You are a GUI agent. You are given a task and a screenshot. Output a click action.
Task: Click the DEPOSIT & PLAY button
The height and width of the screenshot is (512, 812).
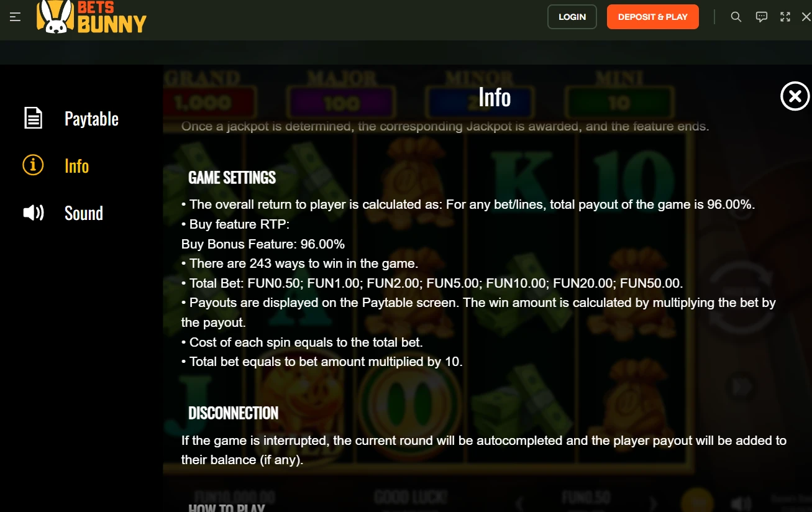pos(653,17)
